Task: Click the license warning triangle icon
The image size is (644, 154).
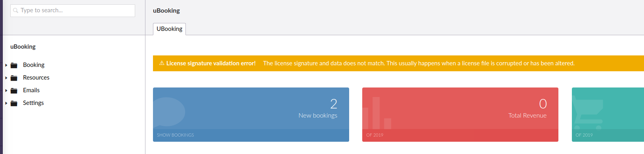Action: pos(162,63)
